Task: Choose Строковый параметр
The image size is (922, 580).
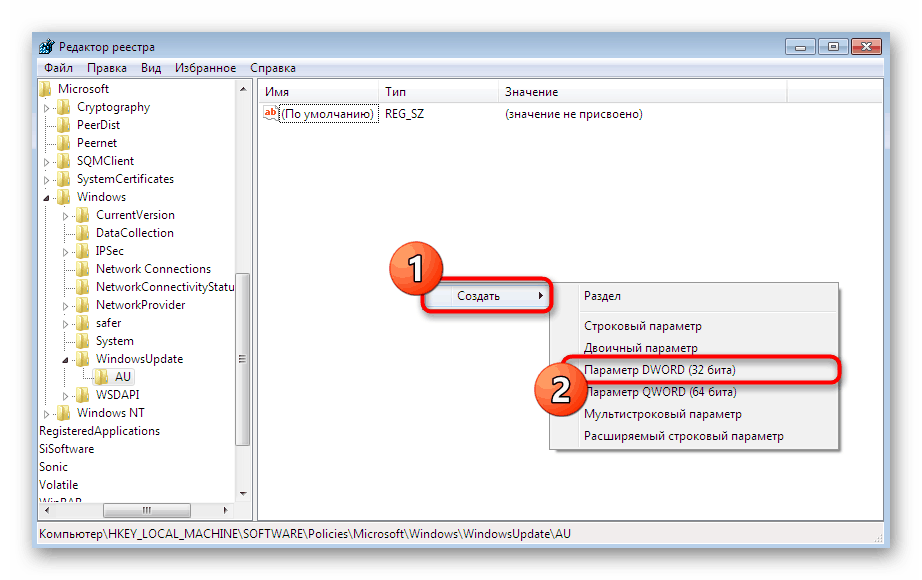Action: click(694, 326)
